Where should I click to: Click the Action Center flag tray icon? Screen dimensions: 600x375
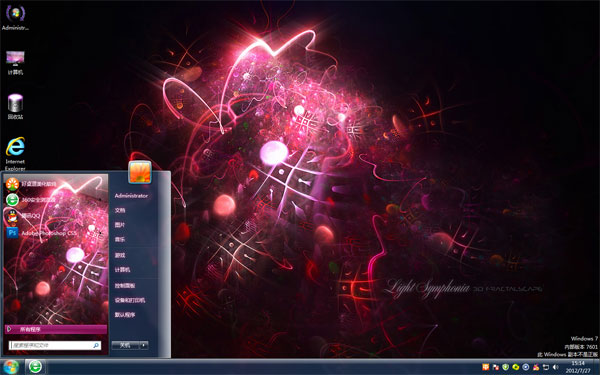[x=496, y=367]
